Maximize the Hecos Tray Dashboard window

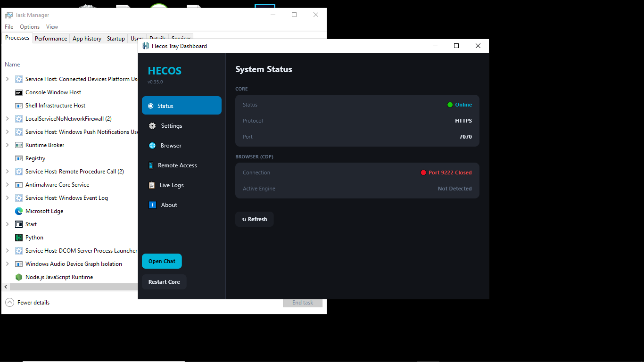pos(456,46)
